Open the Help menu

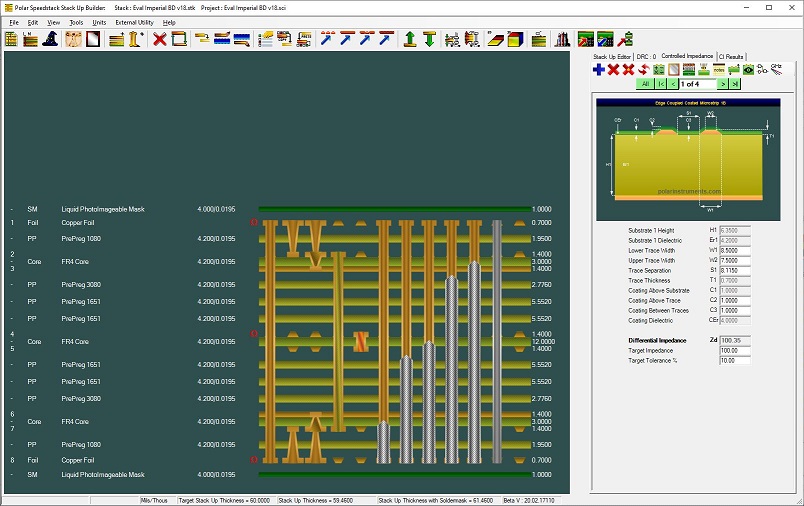[x=169, y=23]
